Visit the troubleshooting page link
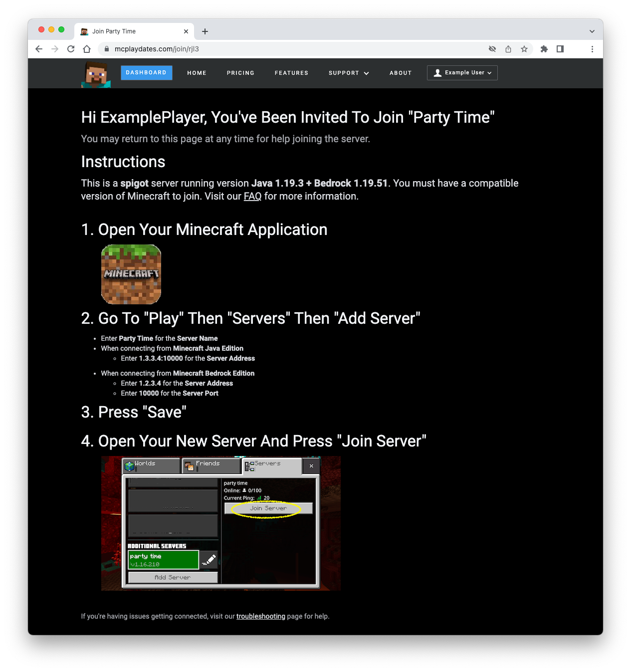 260,616
